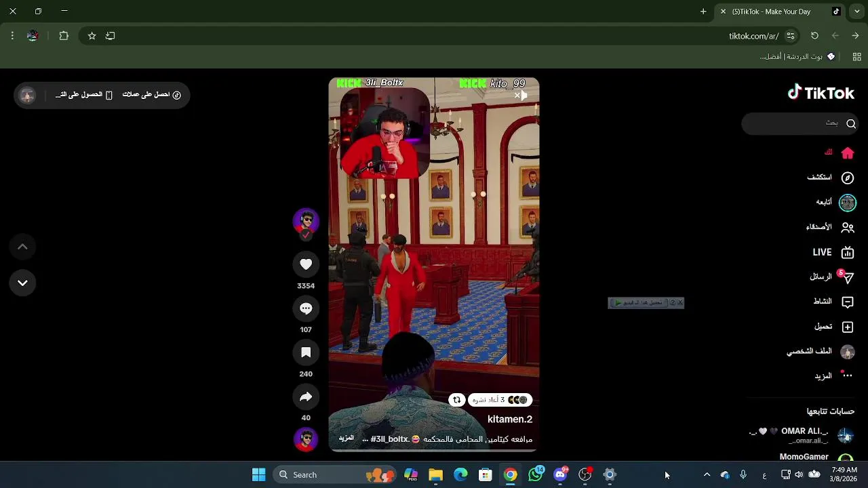
Task: Open the Extensions puzzle icon
Action: pyautogui.click(x=64, y=36)
